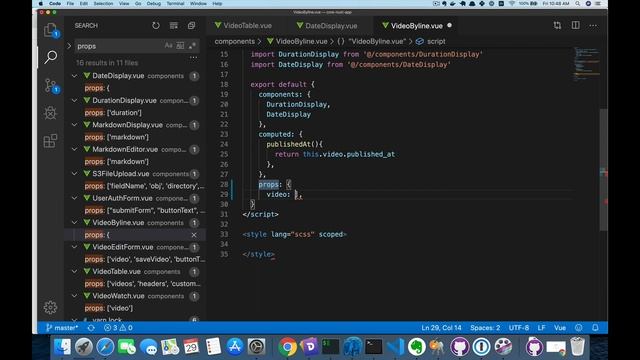Image resolution: width=640 pixels, height=360 pixels.
Task: Toggle Match Whole Word in search
Action: [180, 46]
